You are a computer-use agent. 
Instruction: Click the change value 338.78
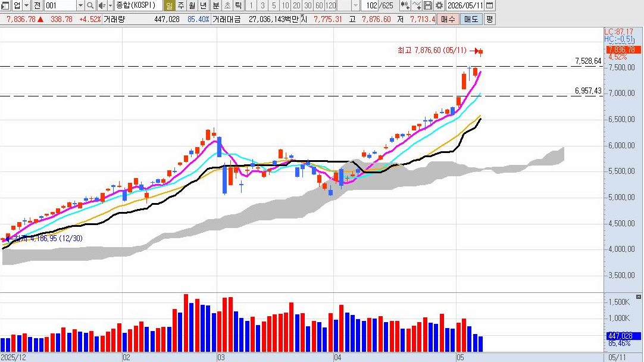(61, 19)
